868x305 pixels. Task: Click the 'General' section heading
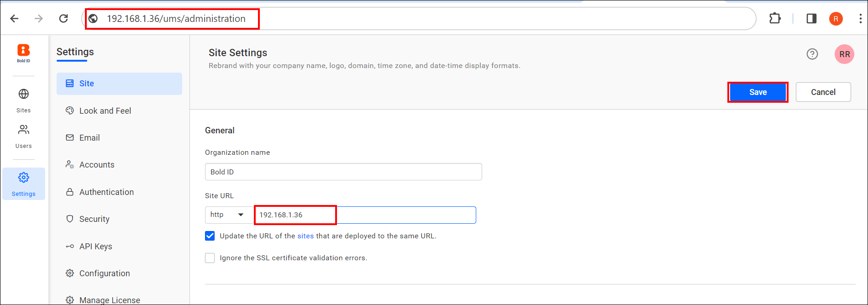pos(220,131)
